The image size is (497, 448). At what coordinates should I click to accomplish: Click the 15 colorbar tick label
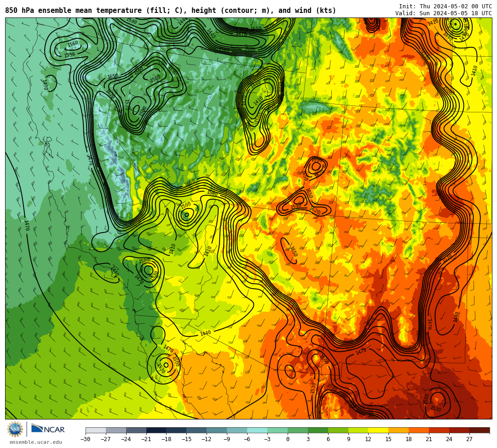click(389, 439)
